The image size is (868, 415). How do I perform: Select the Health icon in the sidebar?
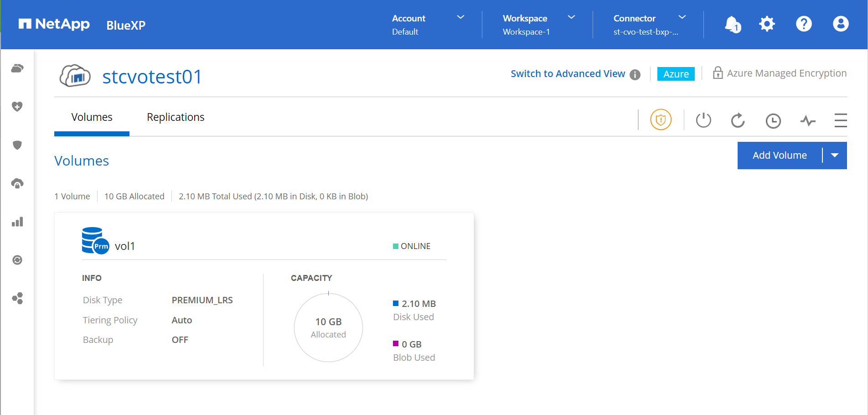click(17, 106)
